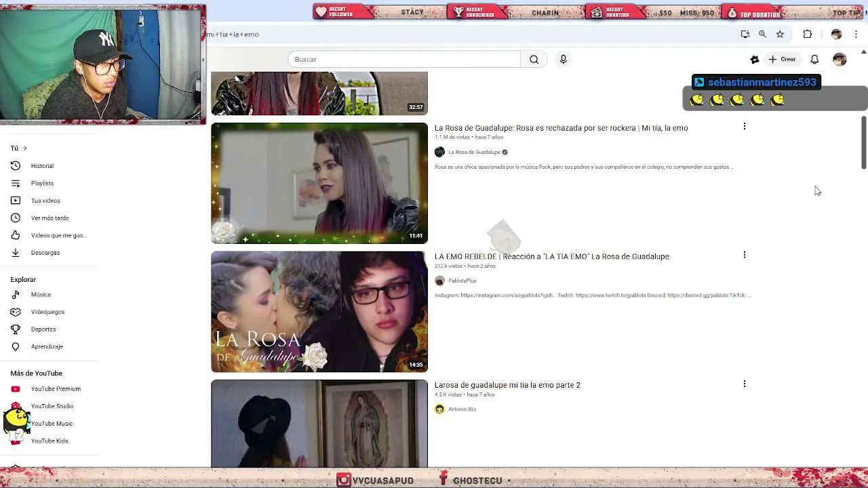This screenshot has width=868, height=488.
Task: Open title LA EMO REBELDE Reacción
Action: click(551, 257)
